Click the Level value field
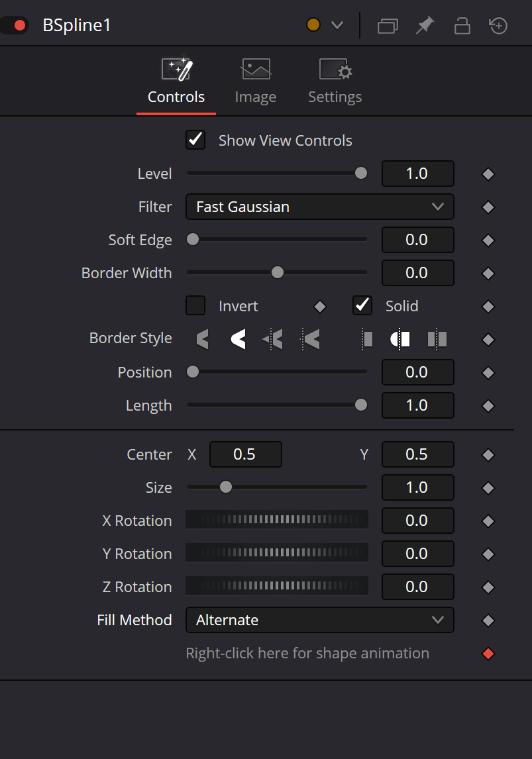This screenshot has width=532, height=759. click(418, 174)
